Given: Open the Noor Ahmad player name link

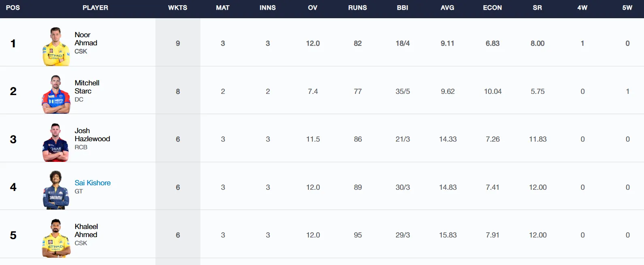Looking at the screenshot, I should 86,39.
